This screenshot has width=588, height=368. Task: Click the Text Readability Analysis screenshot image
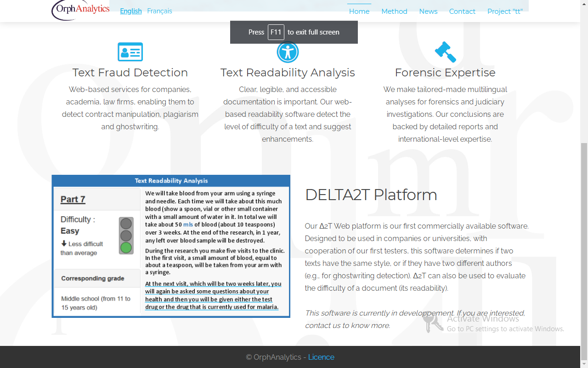(x=171, y=246)
